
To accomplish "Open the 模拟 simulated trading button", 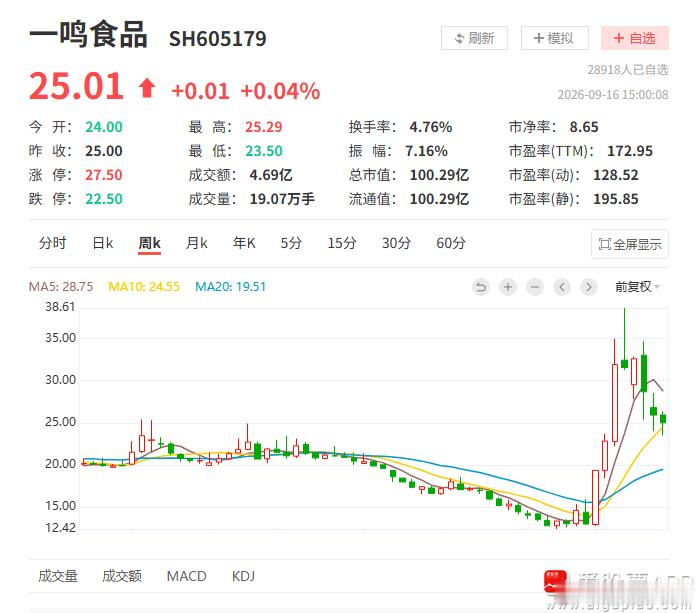I will pyautogui.click(x=555, y=38).
